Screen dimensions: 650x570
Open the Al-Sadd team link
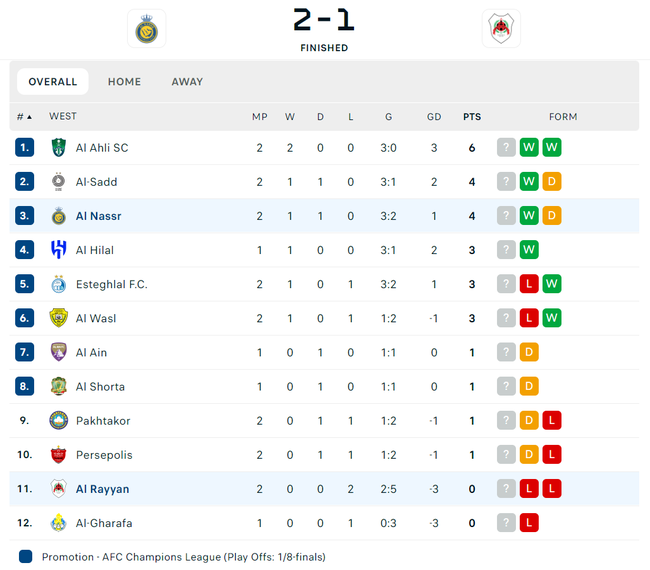pyautogui.click(x=96, y=182)
